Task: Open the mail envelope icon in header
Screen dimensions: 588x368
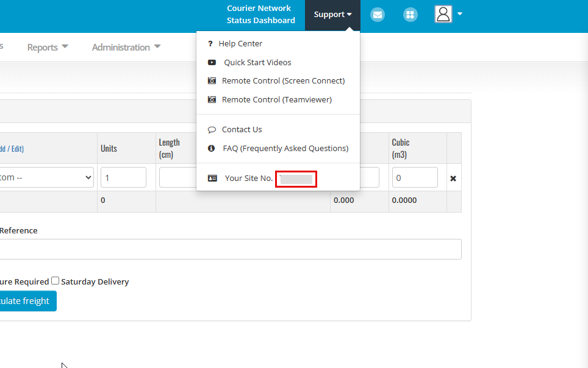Action: [x=377, y=15]
